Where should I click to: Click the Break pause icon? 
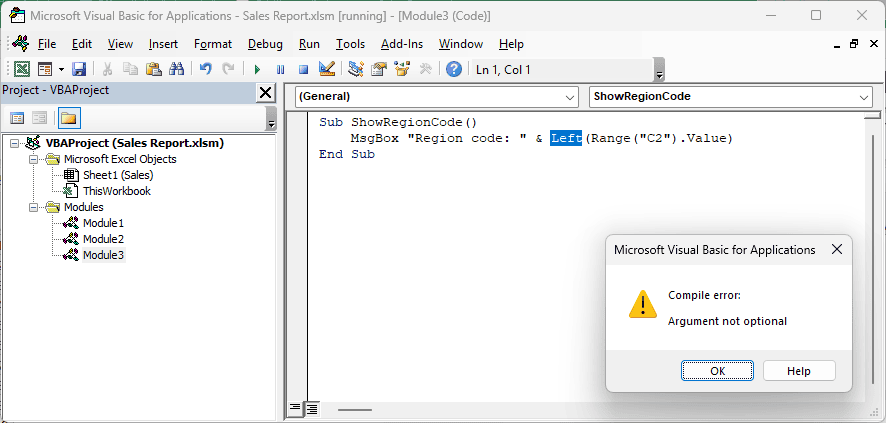[280, 69]
